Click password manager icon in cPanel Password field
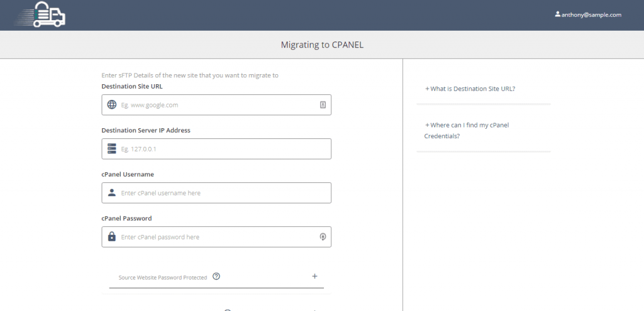644x311 pixels. coord(323,237)
